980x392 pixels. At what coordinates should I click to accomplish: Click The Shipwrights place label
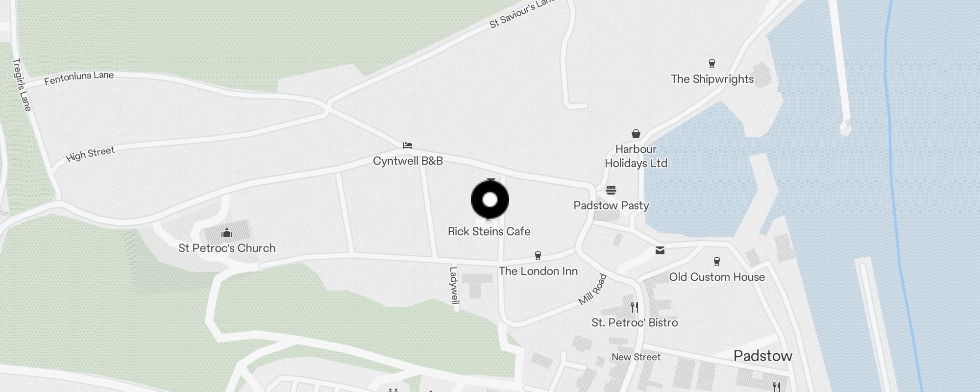[x=712, y=79]
